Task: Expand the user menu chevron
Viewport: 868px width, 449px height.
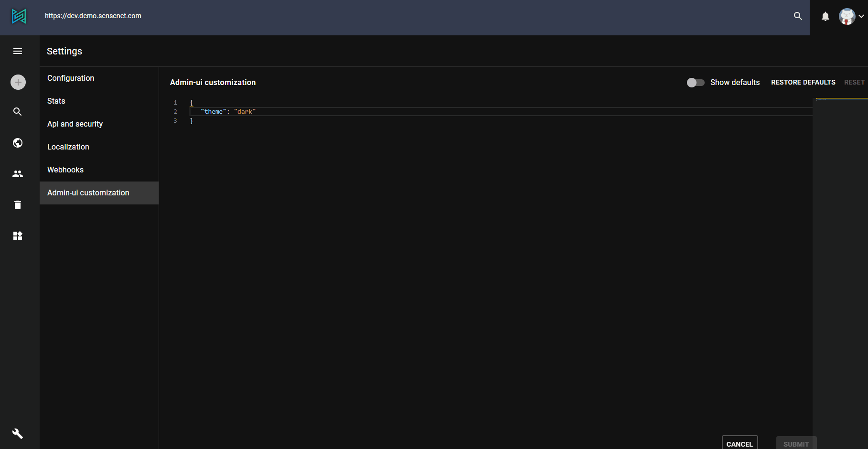Action: [861, 16]
